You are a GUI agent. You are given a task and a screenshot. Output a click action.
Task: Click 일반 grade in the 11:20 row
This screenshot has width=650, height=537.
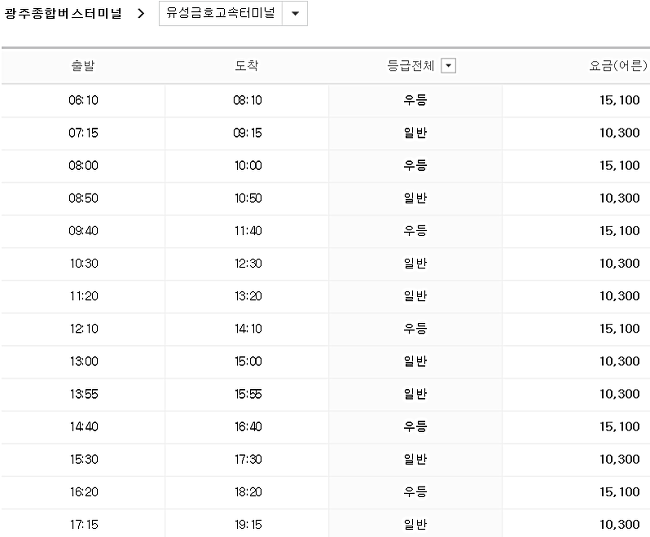tap(415, 296)
